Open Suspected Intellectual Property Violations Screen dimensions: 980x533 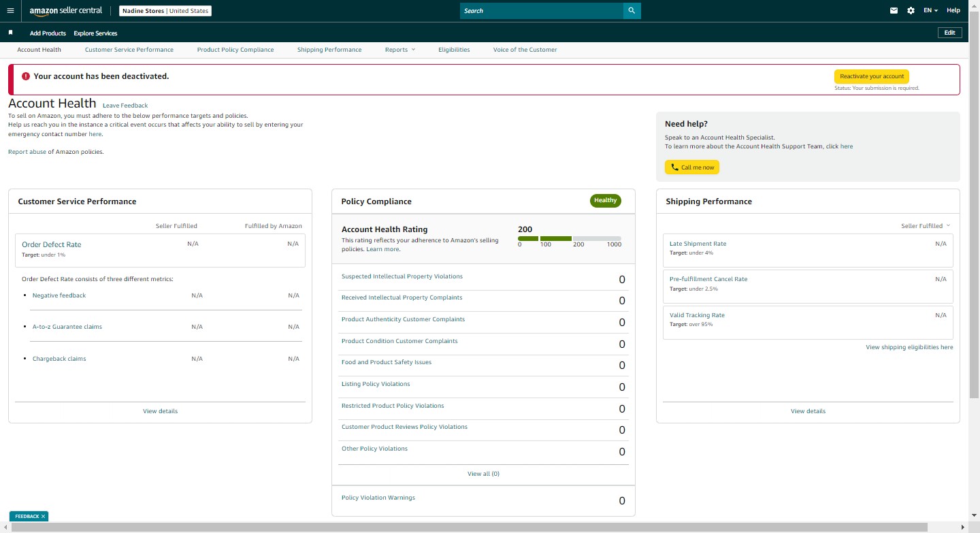pyautogui.click(x=402, y=276)
